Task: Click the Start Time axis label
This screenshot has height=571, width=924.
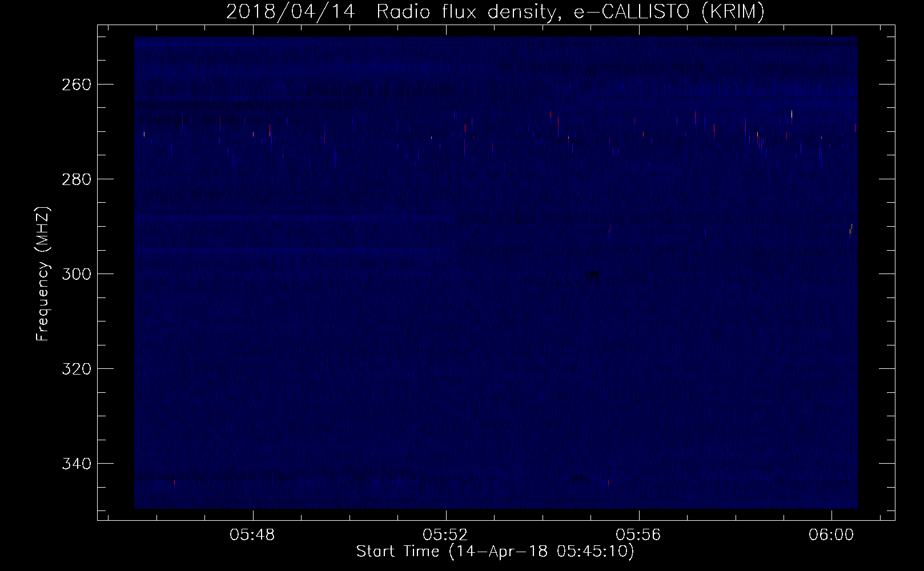Action: coord(495,552)
